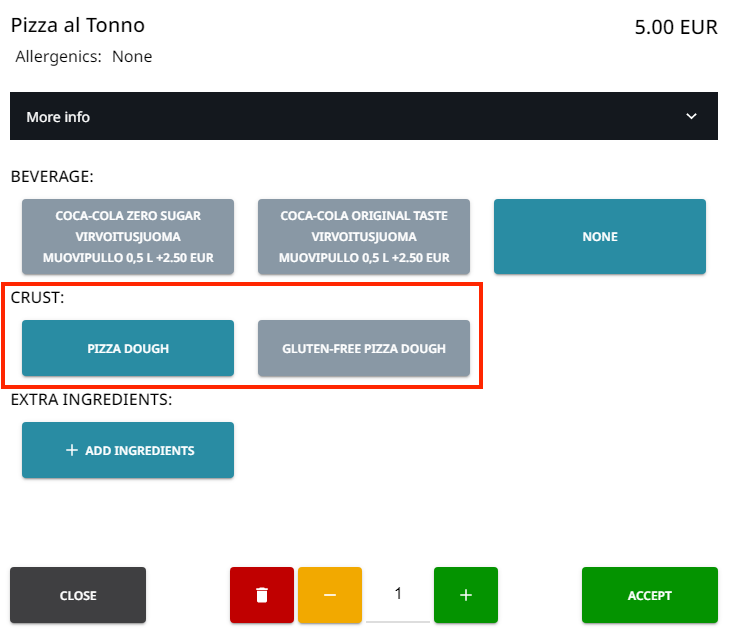Image resolution: width=730 pixels, height=635 pixels.
Task: Click the EXTRA INGREDIENTS section heading
Action: (92, 400)
